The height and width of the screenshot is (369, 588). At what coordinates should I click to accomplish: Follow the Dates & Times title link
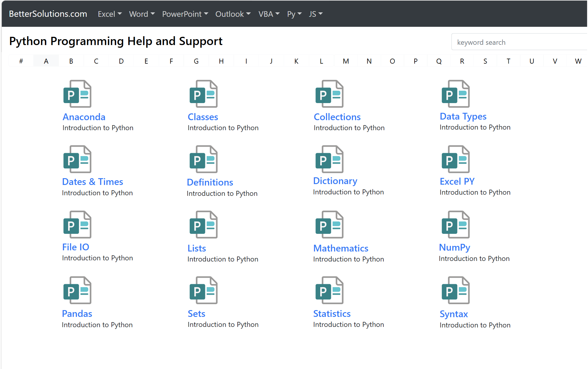click(93, 182)
